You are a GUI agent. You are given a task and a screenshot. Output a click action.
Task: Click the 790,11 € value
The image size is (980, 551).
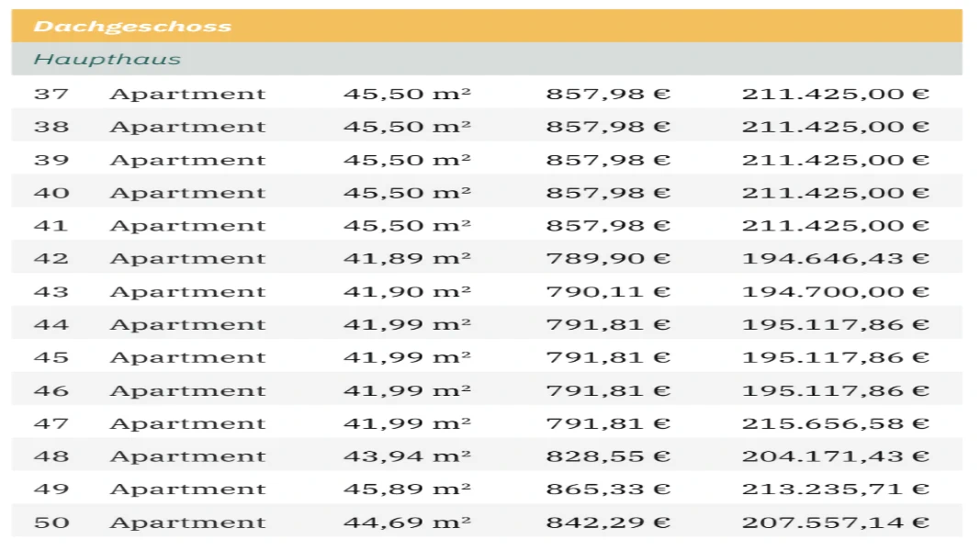coord(608,292)
